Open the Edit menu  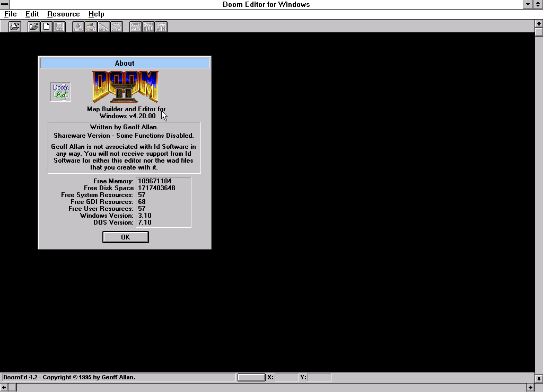[x=32, y=14]
